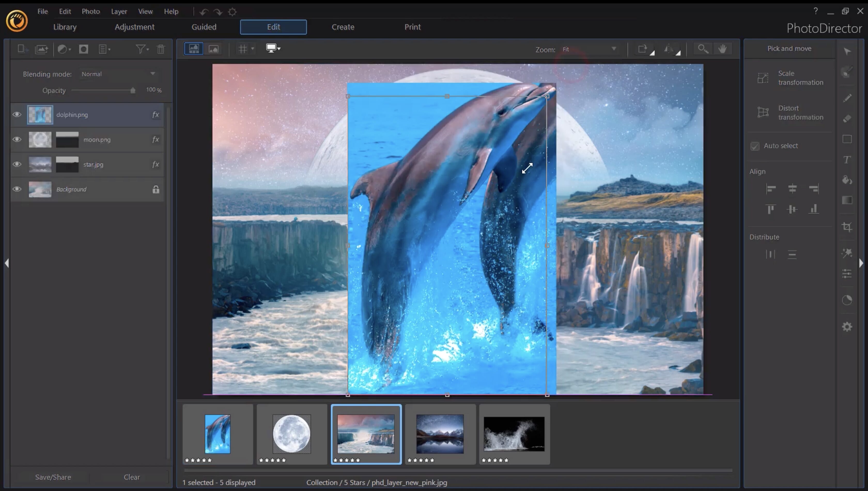Click the hand/pan tool icon
Image resolution: width=868 pixels, height=491 pixels.
tap(723, 49)
